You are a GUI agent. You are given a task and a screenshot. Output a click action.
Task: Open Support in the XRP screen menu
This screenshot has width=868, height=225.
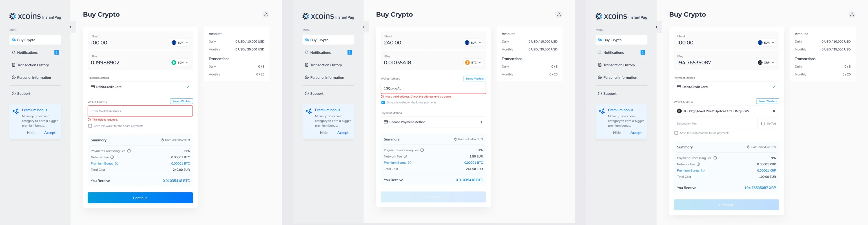[621, 94]
